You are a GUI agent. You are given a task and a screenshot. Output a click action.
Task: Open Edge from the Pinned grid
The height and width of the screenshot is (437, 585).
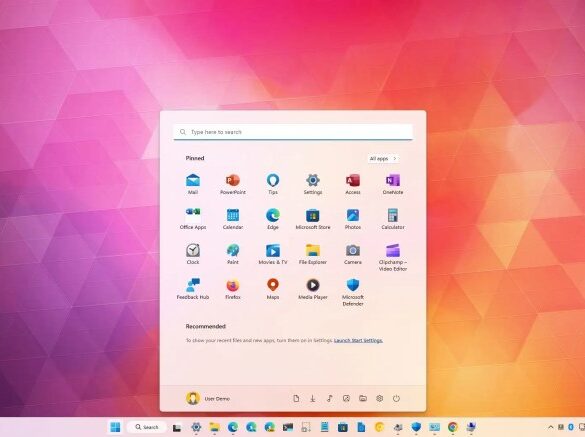click(273, 219)
